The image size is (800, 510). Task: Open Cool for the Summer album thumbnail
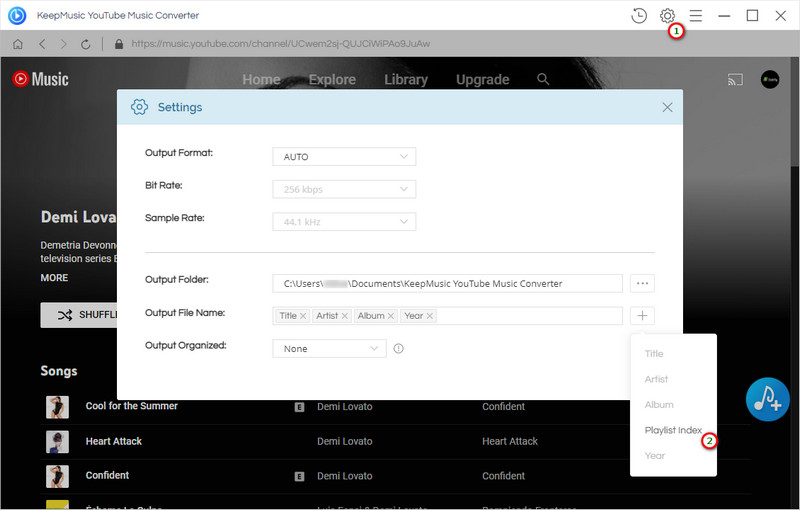[57, 407]
